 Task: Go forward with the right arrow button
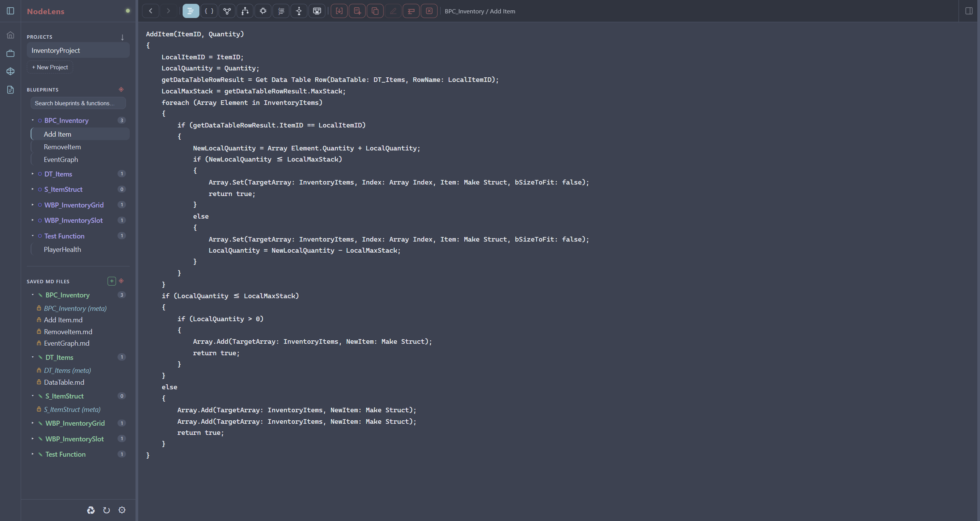click(168, 11)
